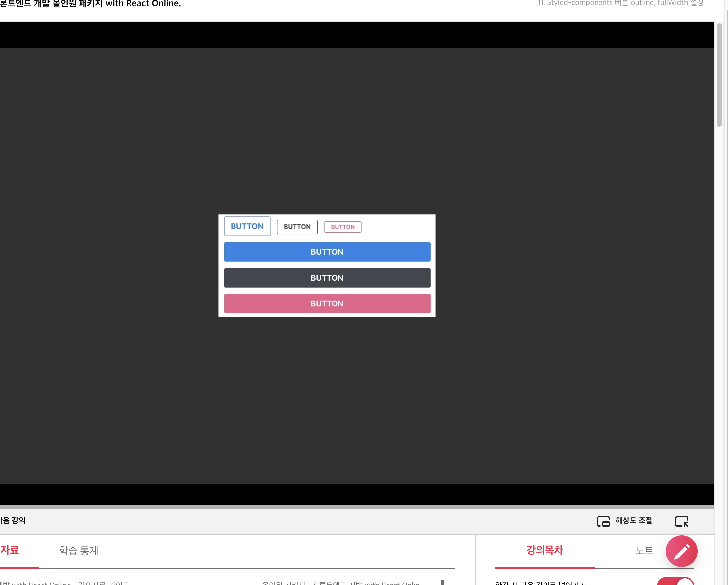Open the note editor with the pencil button
The image size is (728, 585).
[681, 551]
